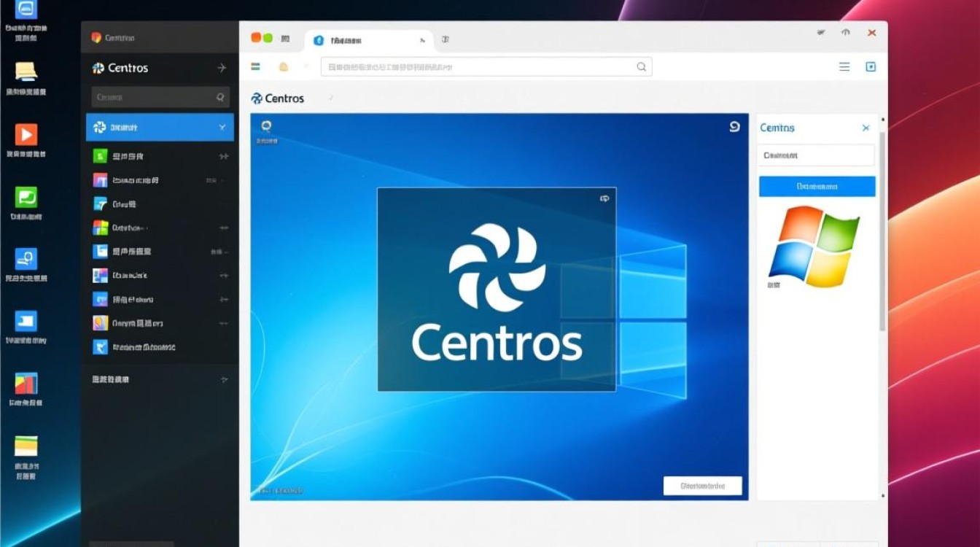This screenshot has height=547, width=980.
Task: Click the shield icon in the dark sidebar title bar
Action: pyautogui.click(x=96, y=37)
